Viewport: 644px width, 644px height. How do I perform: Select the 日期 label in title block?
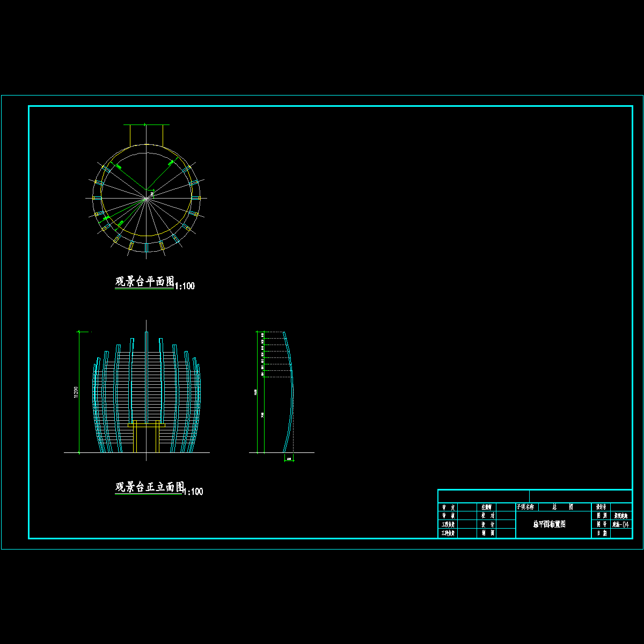[x=601, y=533]
